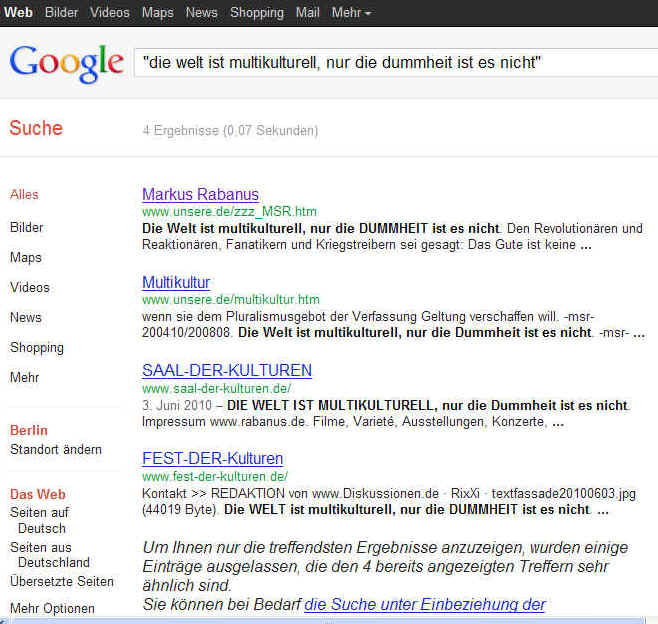This screenshot has height=624, width=658.
Task: Select Übersetzte Seiten filter
Action: coord(62,581)
